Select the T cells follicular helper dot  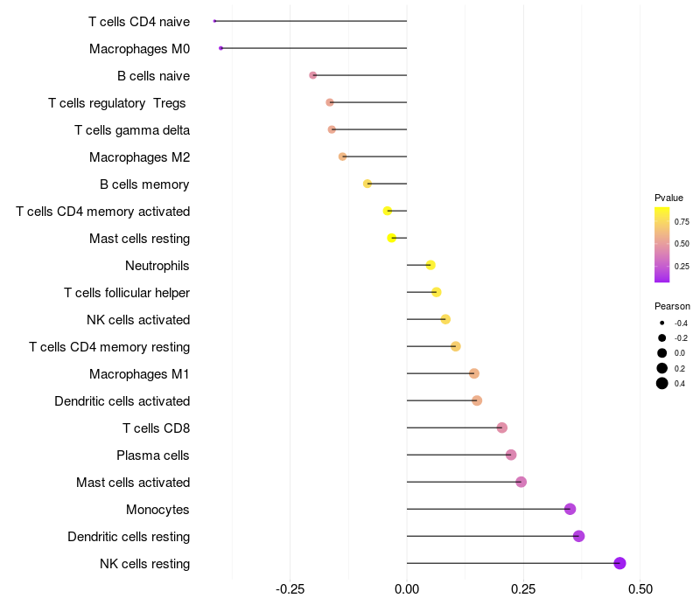pyautogui.click(x=437, y=292)
